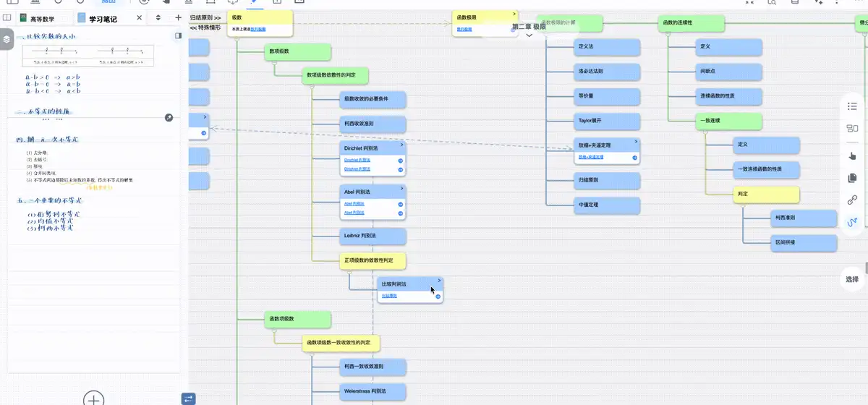This screenshot has height=405, width=868.
Task: Collapse branch under yellow 判定 node
Action: (x=742, y=205)
